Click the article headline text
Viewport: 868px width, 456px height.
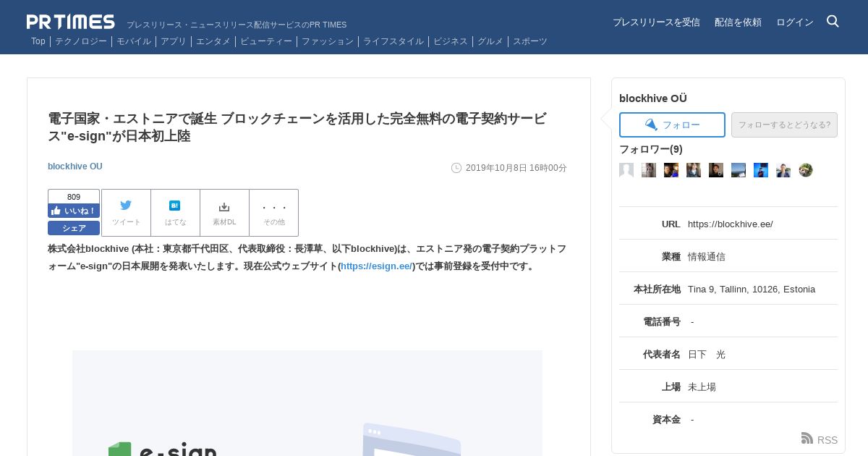coord(297,127)
